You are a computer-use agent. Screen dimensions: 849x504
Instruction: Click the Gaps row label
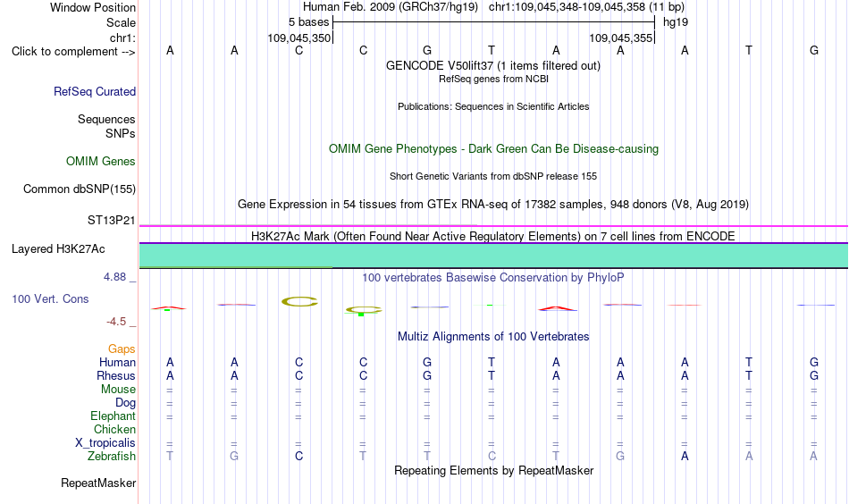pyautogui.click(x=122, y=349)
